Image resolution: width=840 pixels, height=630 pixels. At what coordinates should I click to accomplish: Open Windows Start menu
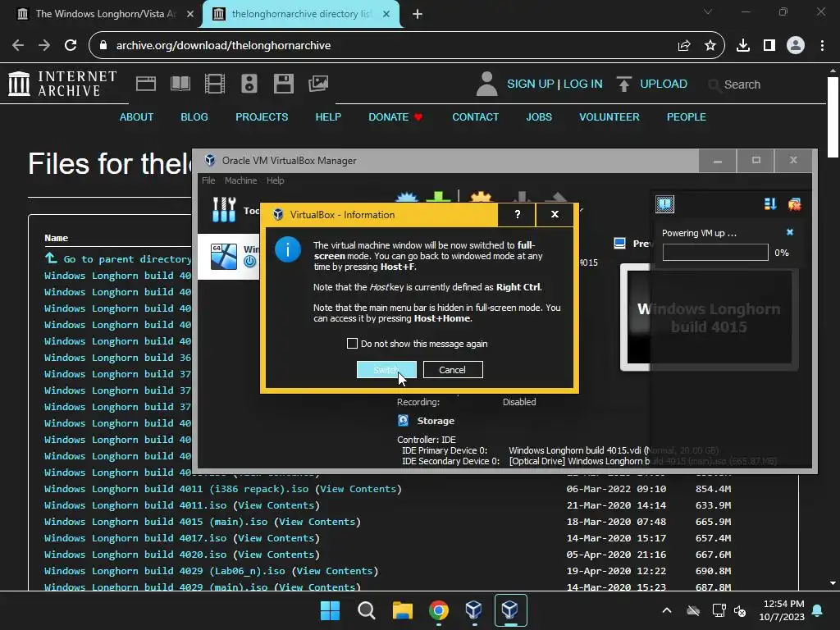(330, 610)
